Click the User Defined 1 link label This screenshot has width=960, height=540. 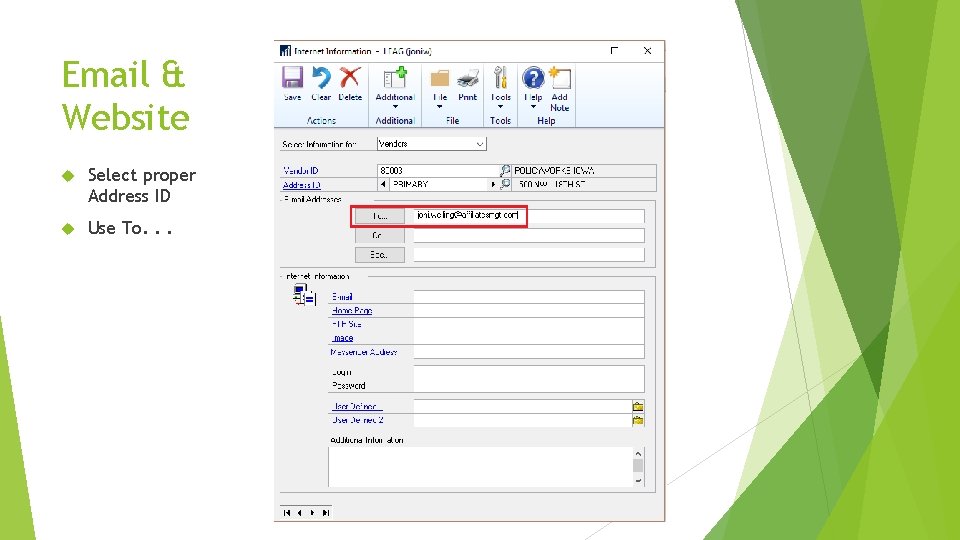(356, 407)
